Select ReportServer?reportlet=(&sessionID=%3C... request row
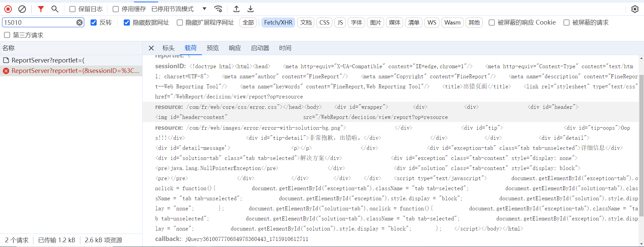644x247 pixels. click(x=71, y=71)
